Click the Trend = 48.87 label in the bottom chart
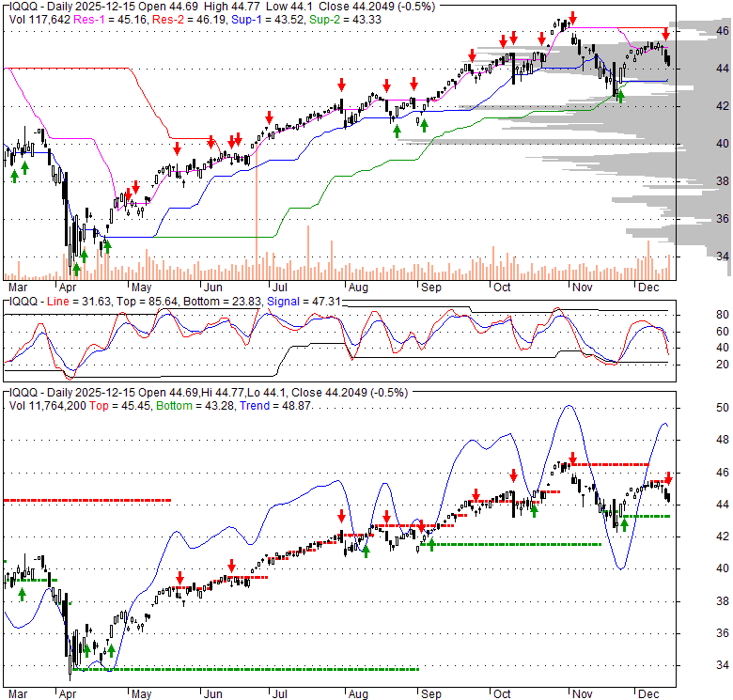 click(275, 406)
